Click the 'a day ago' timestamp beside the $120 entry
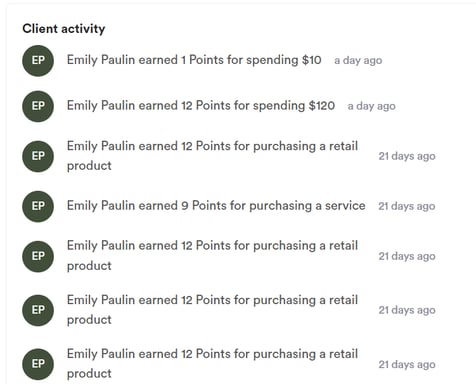476x384 pixels. point(372,106)
